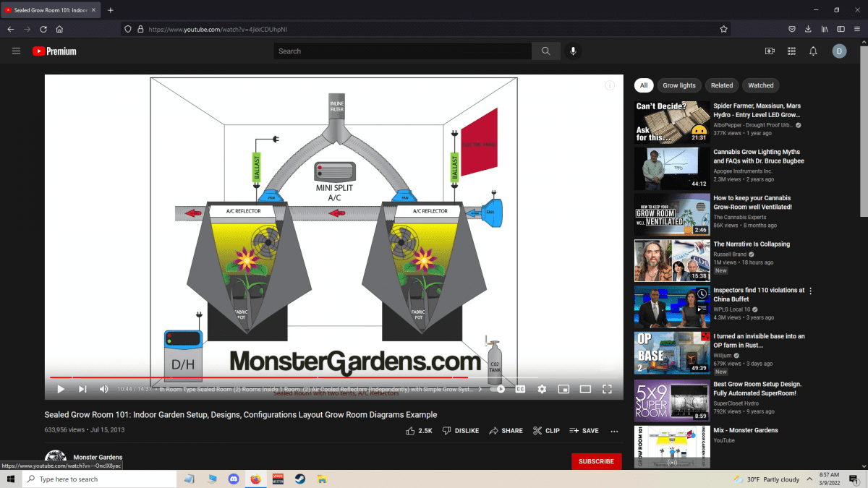Image resolution: width=868 pixels, height=488 pixels.
Task: Toggle the autoplay switch in the player
Action: click(498, 389)
